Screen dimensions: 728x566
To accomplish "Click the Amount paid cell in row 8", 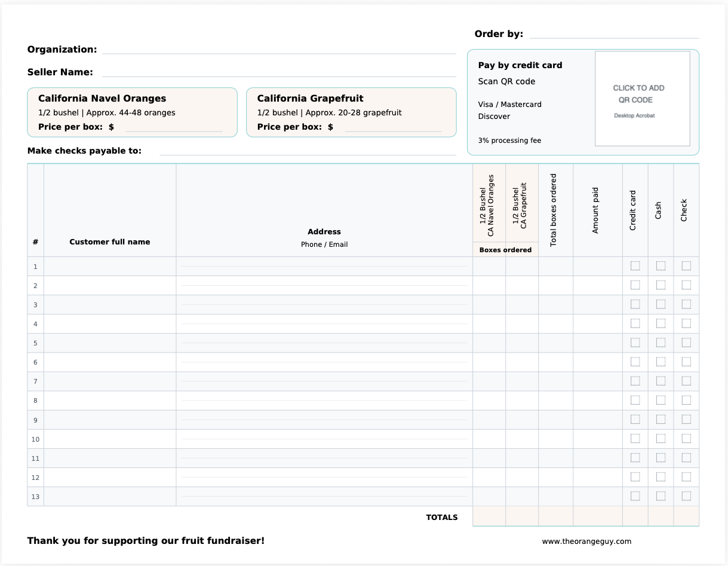I will pyautogui.click(x=598, y=400).
